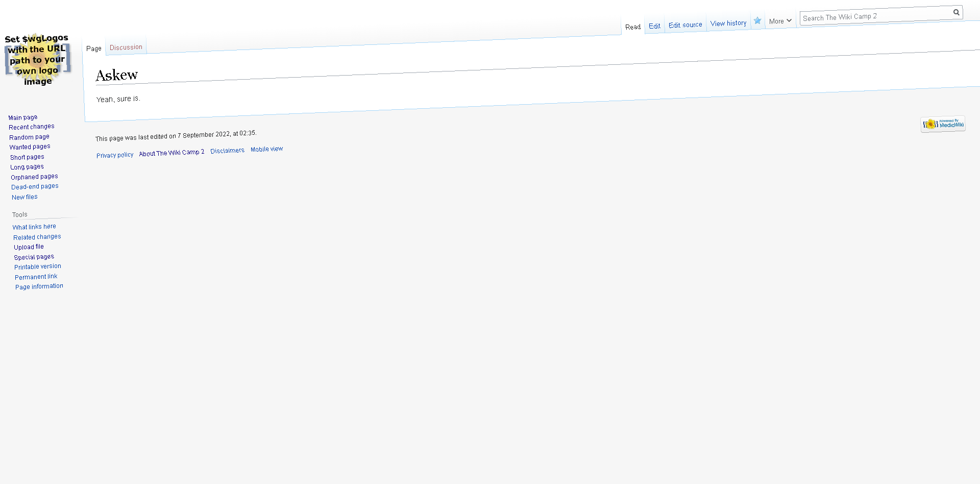The height and width of the screenshot is (484, 980).
Task: Switch to the Discussion tab
Action: coord(126,47)
